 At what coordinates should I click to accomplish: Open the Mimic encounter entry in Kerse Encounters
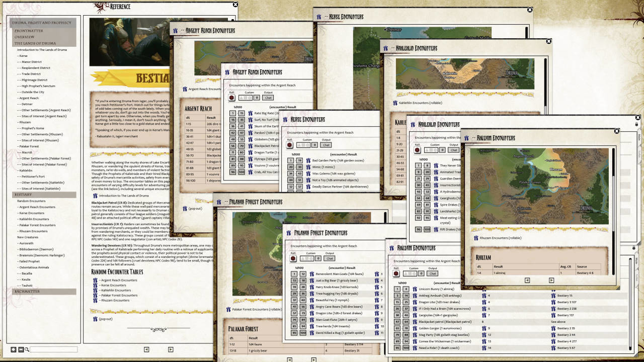(x=308, y=167)
